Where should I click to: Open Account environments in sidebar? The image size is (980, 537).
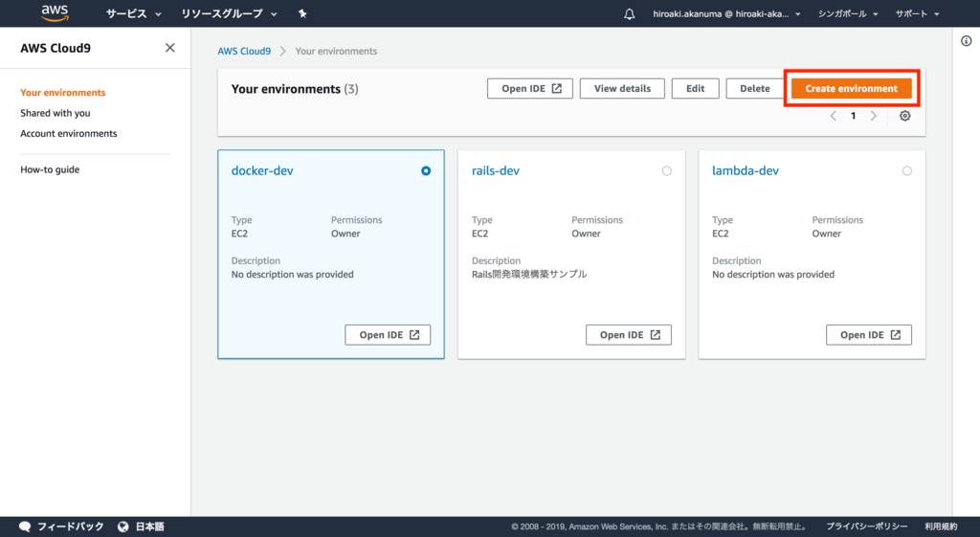coord(69,134)
